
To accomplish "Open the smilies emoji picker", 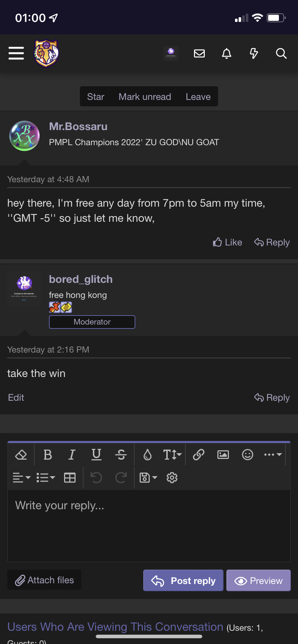I will pos(248,455).
